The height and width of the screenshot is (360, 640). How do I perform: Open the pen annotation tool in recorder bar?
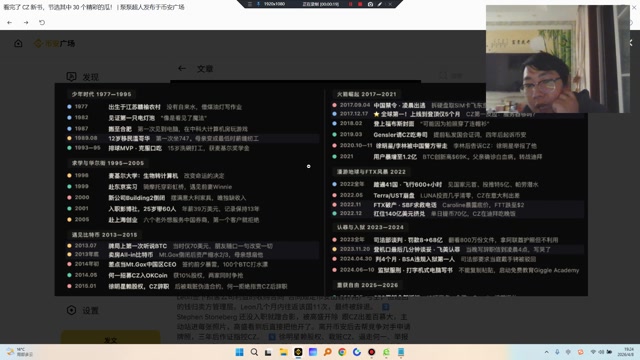coord(380,4)
